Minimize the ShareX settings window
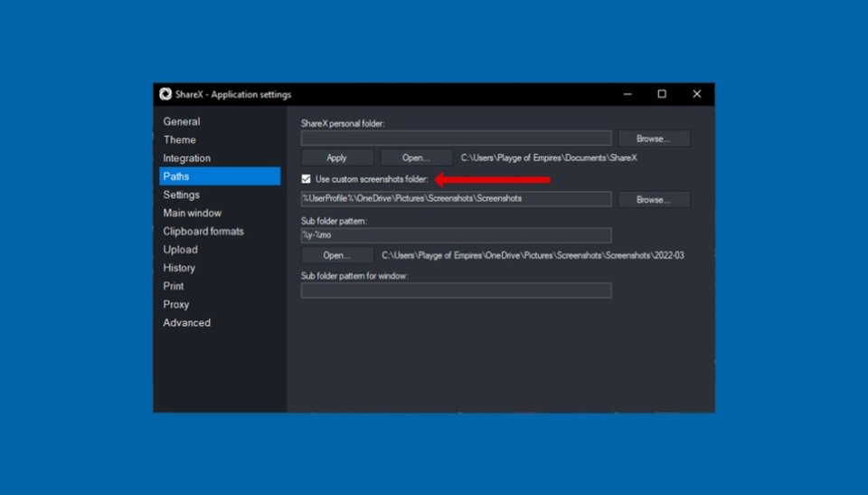This screenshot has height=495, width=868. tap(627, 94)
